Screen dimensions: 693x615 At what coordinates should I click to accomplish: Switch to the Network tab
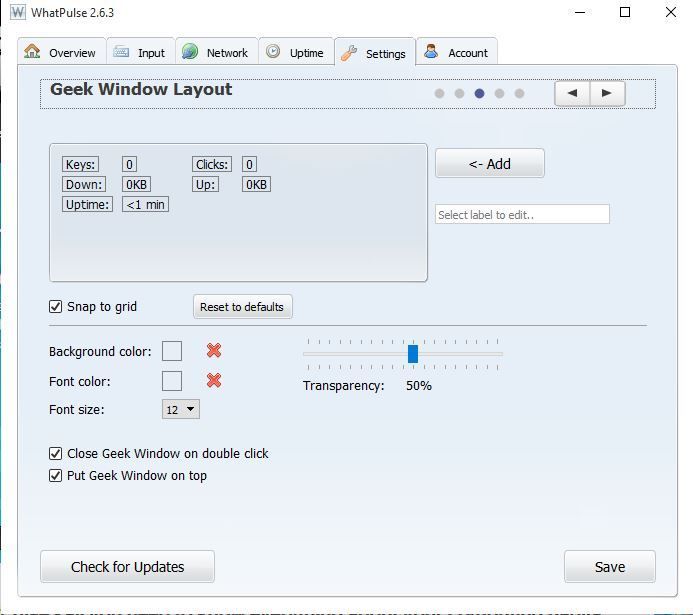217,52
